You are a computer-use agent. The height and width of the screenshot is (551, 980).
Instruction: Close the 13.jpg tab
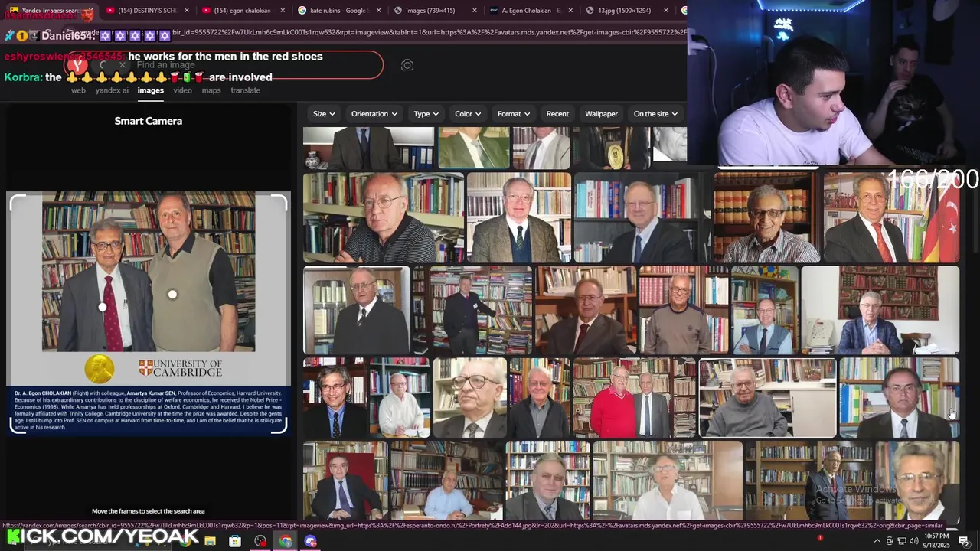(665, 11)
